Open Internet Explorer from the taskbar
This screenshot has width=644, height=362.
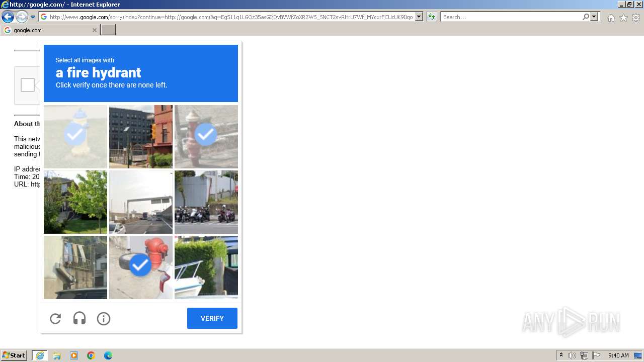(x=40, y=355)
